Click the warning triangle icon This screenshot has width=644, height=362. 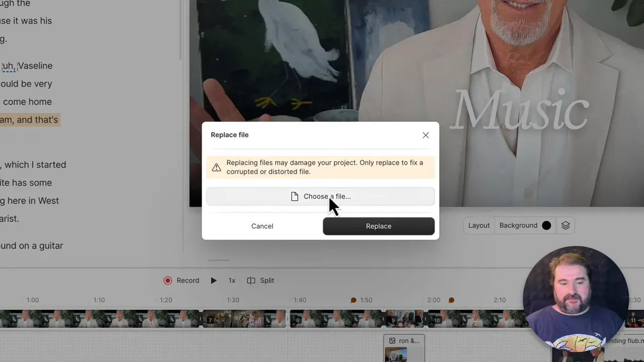[x=216, y=167]
